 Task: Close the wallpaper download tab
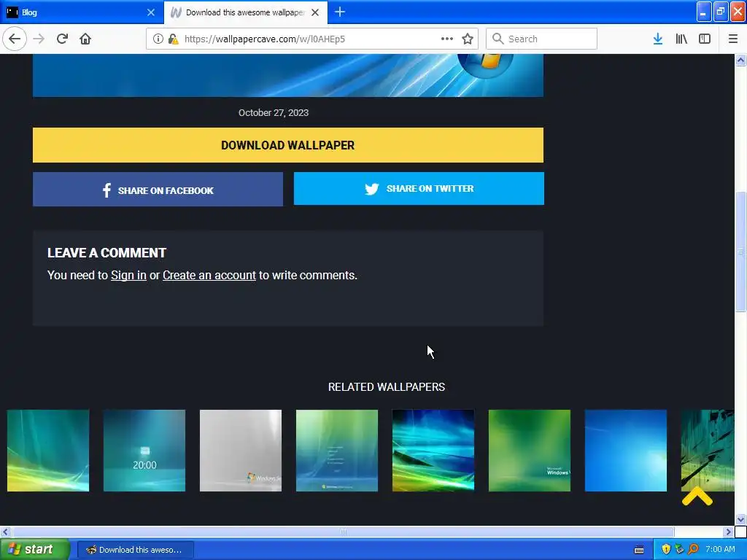click(315, 12)
